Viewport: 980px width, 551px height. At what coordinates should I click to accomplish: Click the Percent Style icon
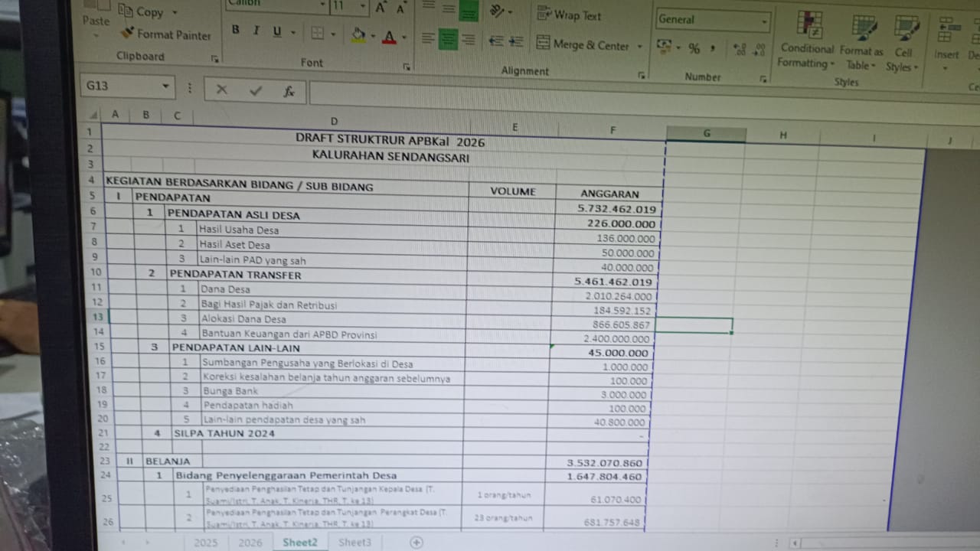(694, 49)
